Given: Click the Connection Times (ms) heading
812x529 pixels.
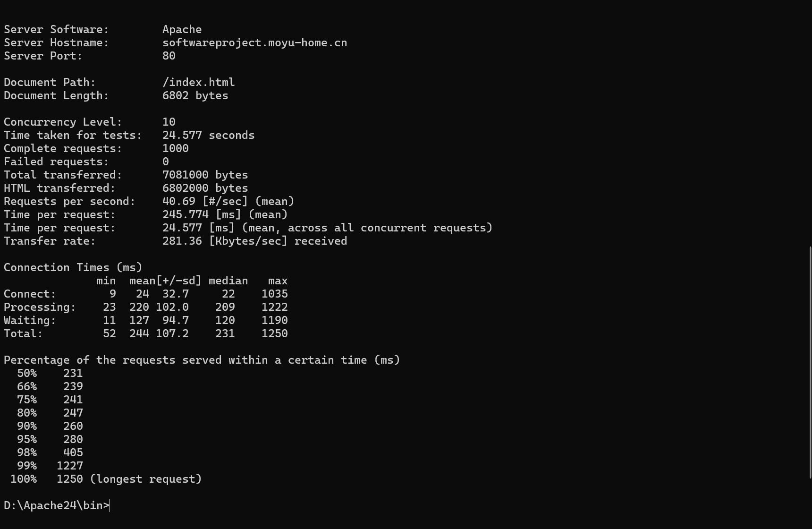Looking at the screenshot, I should coord(73,267).
